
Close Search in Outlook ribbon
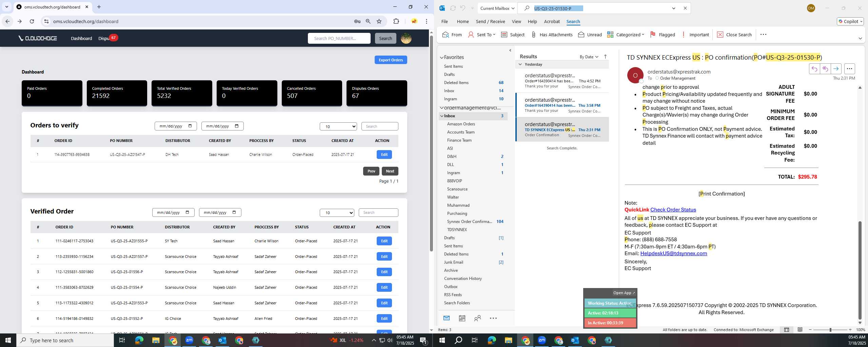[734, 35]
